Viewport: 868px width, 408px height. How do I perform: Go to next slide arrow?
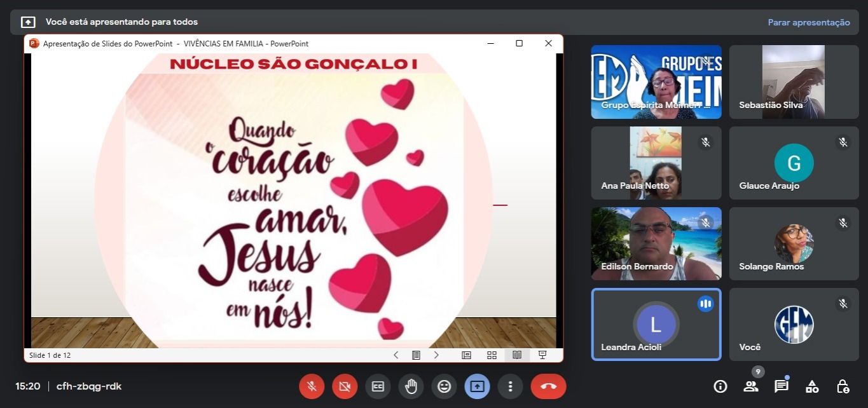[436, 355]
